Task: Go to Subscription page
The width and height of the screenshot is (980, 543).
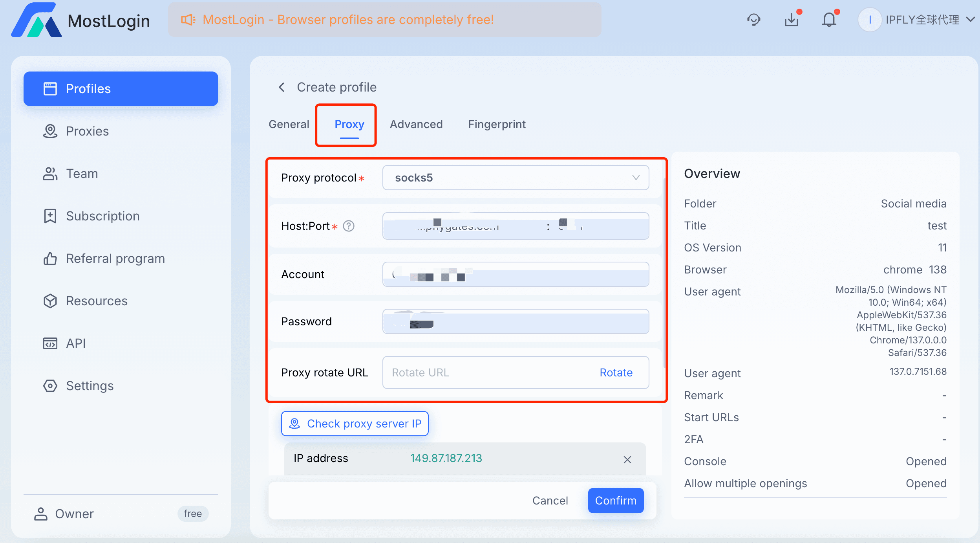Action: click(102, 216)
